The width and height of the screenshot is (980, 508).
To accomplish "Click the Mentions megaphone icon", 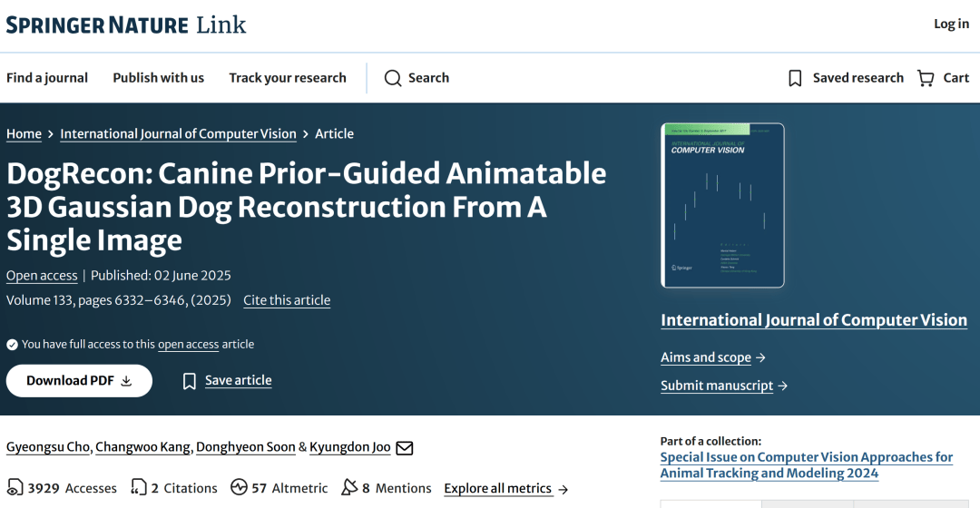I will tap(349, 488).
